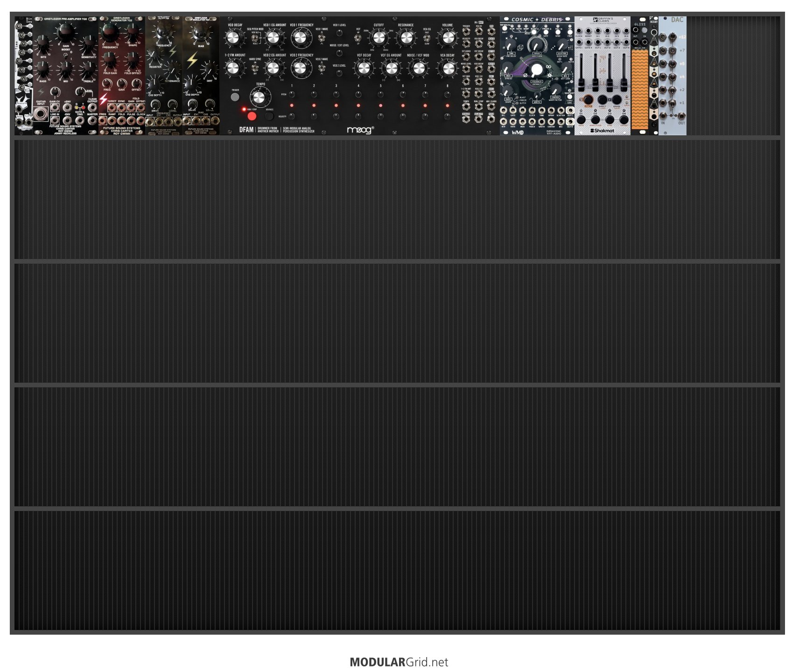This screenshot has height=672, width=799.
Task: Click the VCO Decay knob on DFAM
Action: pos(233,38)
